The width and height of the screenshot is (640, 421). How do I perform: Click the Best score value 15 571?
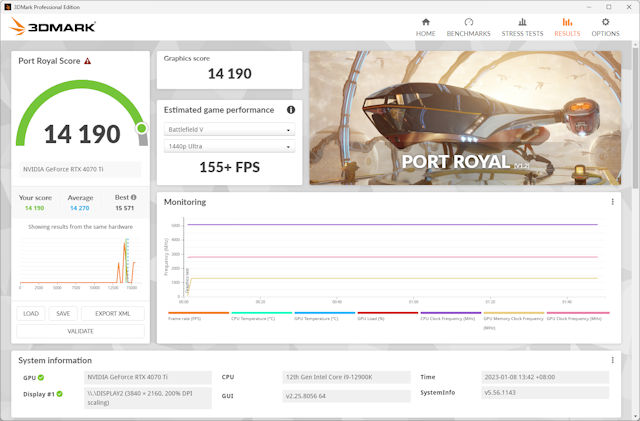[124, 208]
